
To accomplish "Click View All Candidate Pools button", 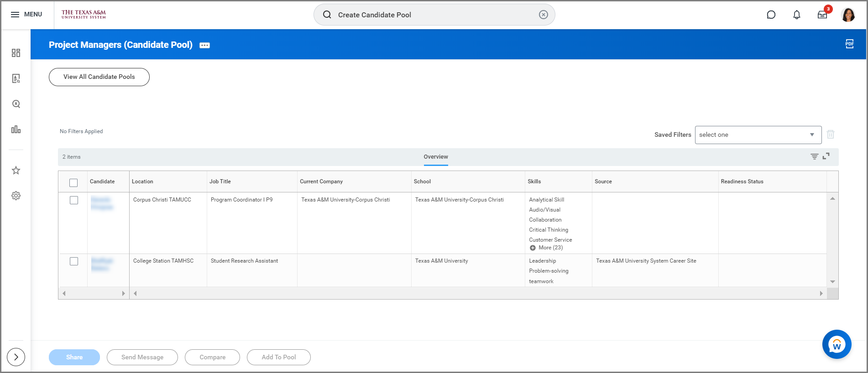I will click(99, 77).
